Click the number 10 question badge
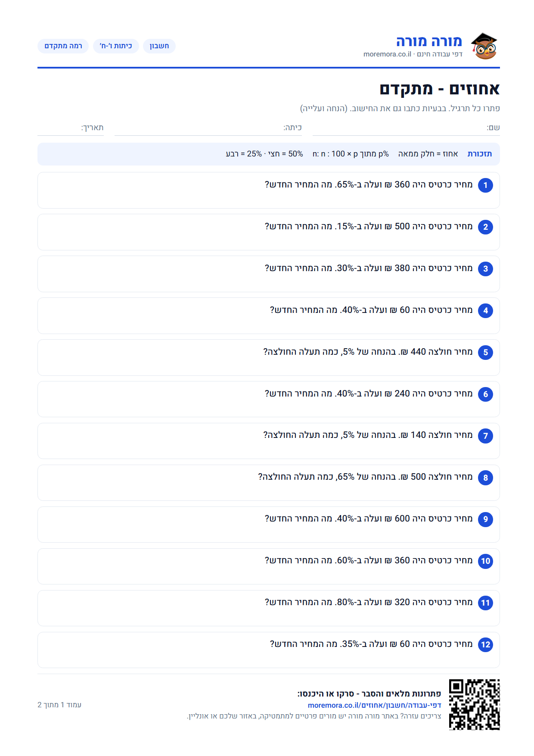This screenshot has width=534, height=756. pos(485,561)
